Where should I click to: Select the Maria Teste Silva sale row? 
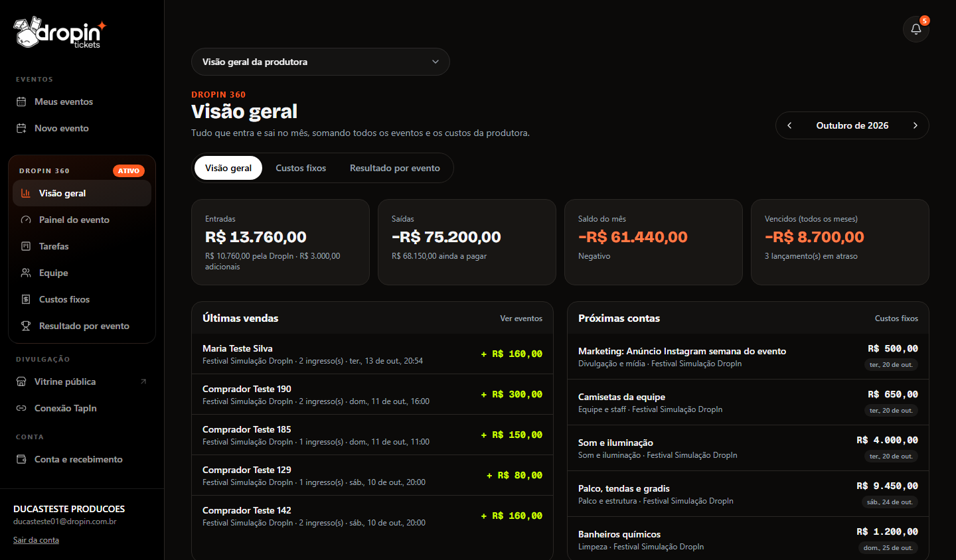coord(372,354)
